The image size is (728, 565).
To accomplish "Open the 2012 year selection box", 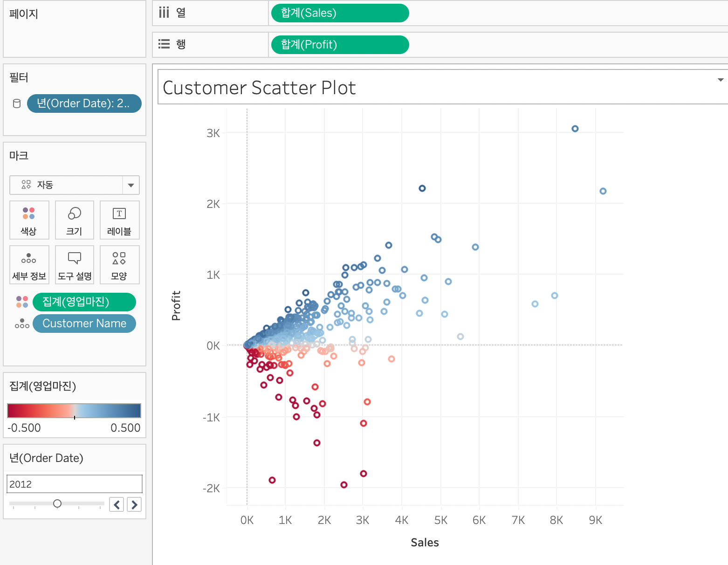I will 74,484.
